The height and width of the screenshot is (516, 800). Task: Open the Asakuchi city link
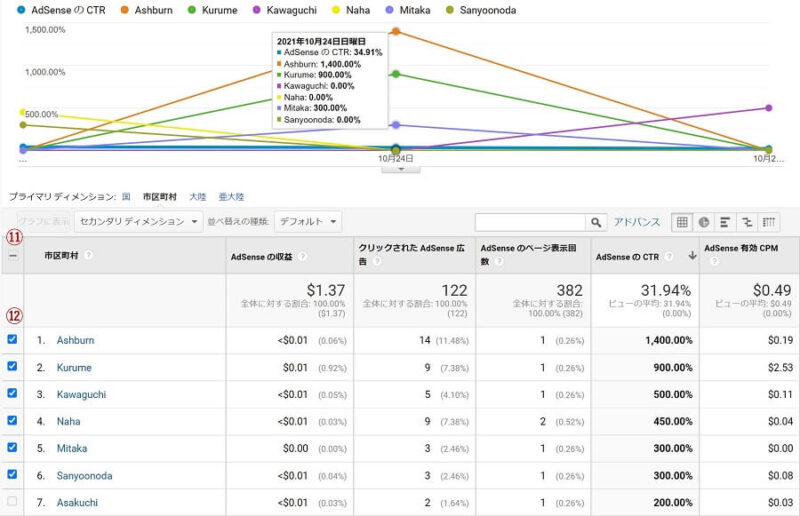77,503
